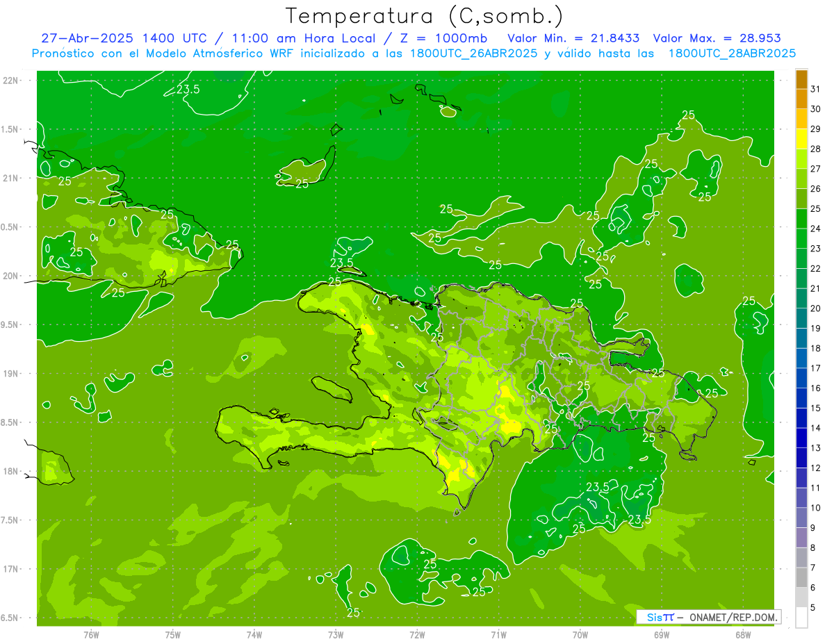The height and width of the screenshot is (644, 834).
Task: Click the legend value '18'
Action: click(816, 348)
